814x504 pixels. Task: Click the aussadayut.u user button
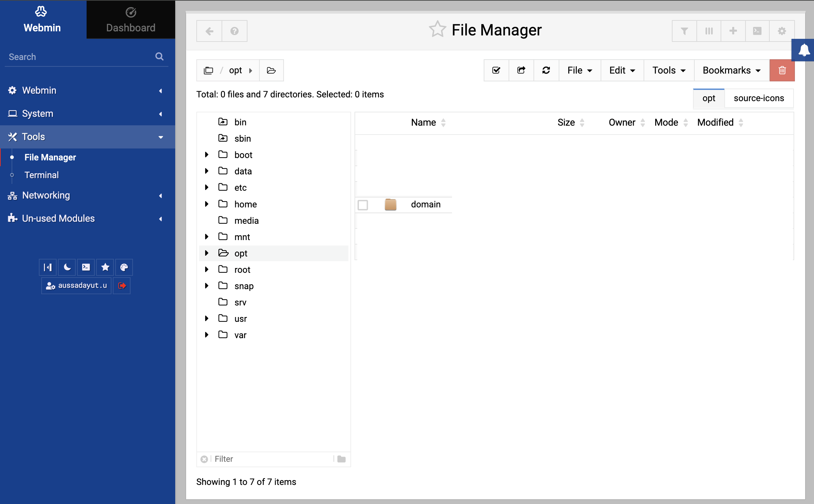point(77,285)
